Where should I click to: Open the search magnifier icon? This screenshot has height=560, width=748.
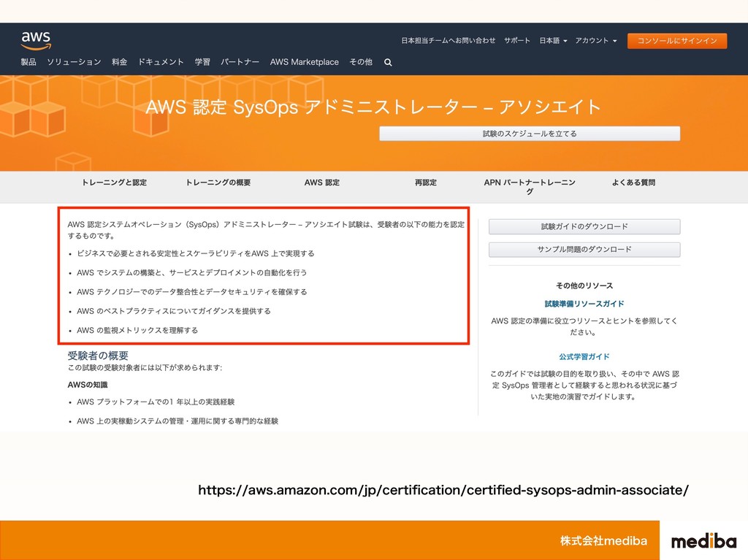point(388,63)
